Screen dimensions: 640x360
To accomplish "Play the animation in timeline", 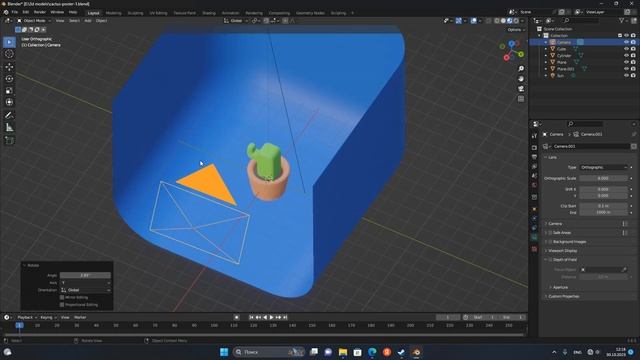I will (x=271, y=317).
